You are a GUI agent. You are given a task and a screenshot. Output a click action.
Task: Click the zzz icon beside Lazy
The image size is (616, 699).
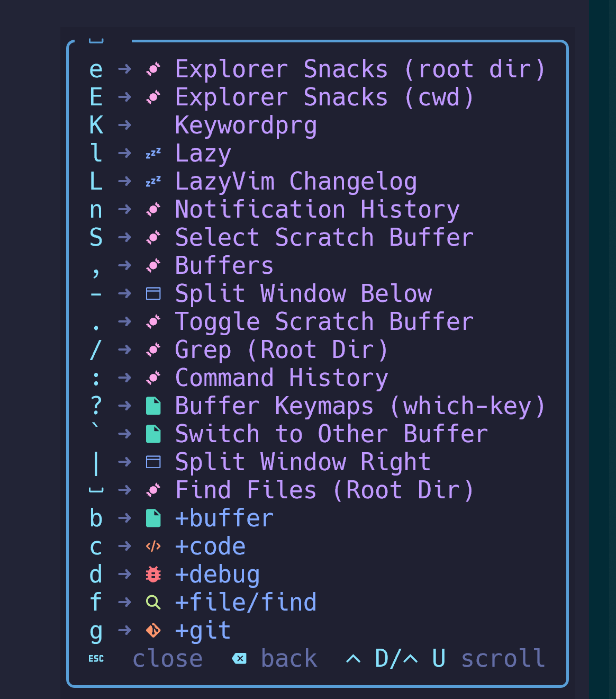pyautogui.click(x=153, y=154)
